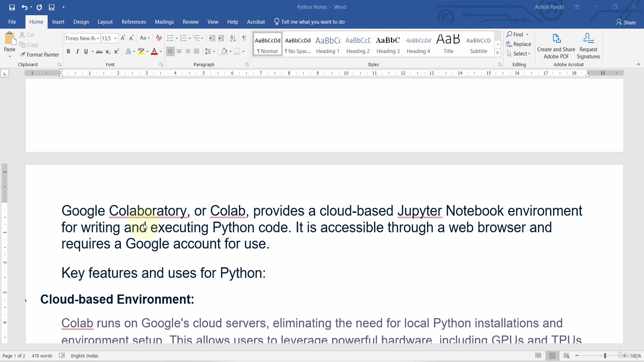The height and width of the screenshot is (362, 644).
Task: Center align the paragraph
Action: pyautogui.click(x=179, y=52)
